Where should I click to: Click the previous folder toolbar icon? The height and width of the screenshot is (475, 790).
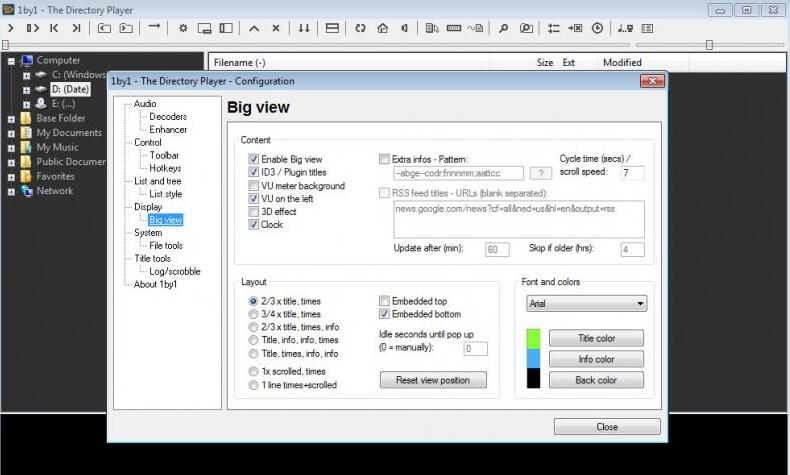[104, 28]
